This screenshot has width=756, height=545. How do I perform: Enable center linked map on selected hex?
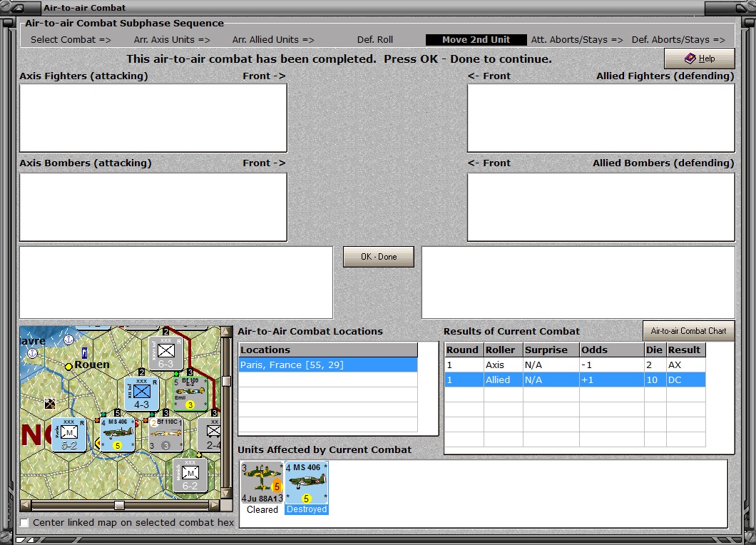[x=24, y=522]
